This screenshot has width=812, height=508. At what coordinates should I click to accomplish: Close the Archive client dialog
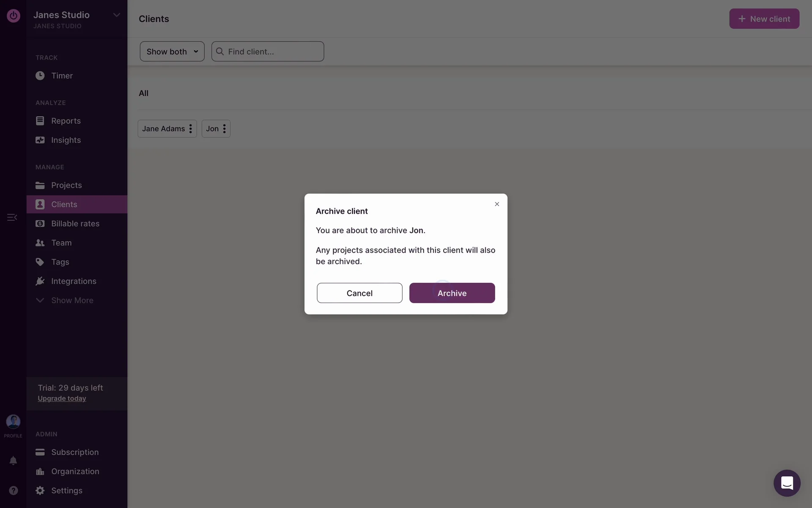(x=497, y=204)
